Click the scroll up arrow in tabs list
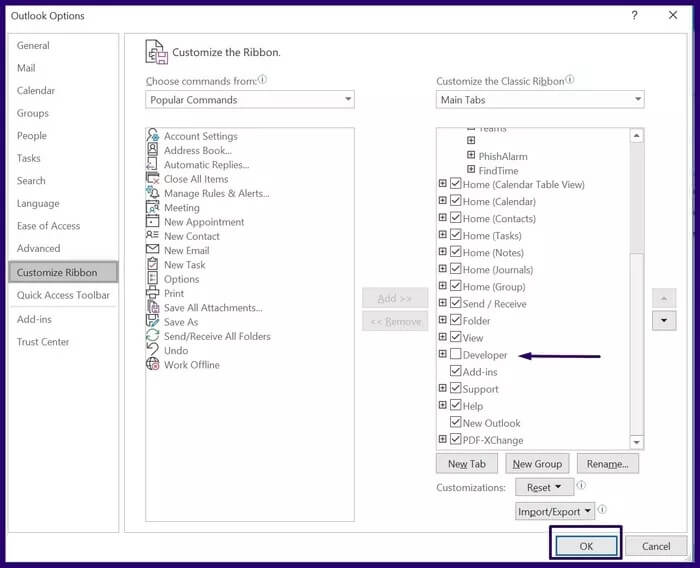 click(637, 135)
